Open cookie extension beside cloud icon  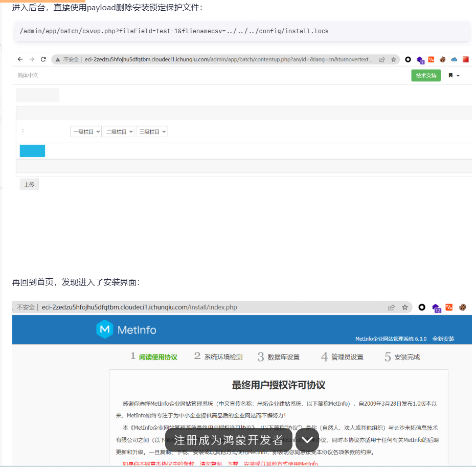(443, 59)
